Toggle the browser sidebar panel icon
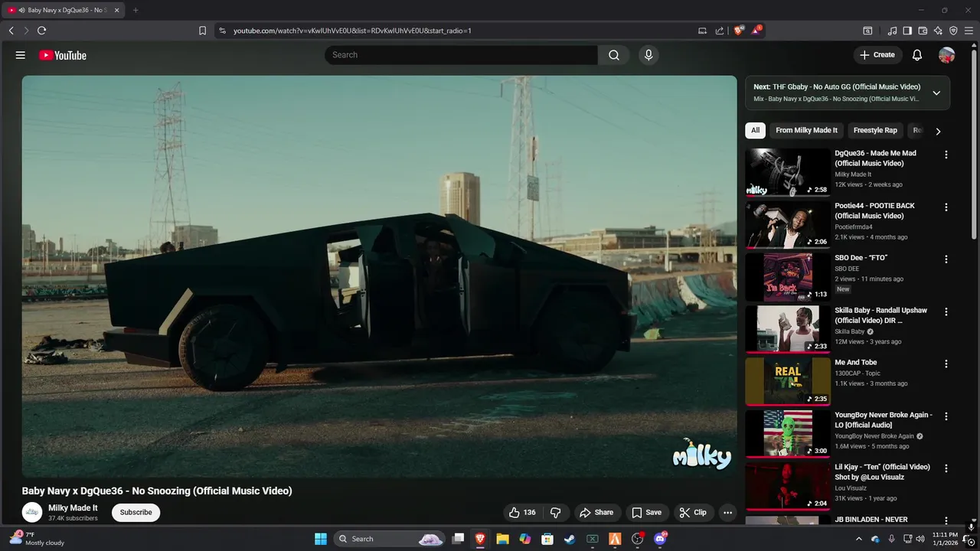The width and height of the screenshot is (980, 551). [x=907, y=31]
